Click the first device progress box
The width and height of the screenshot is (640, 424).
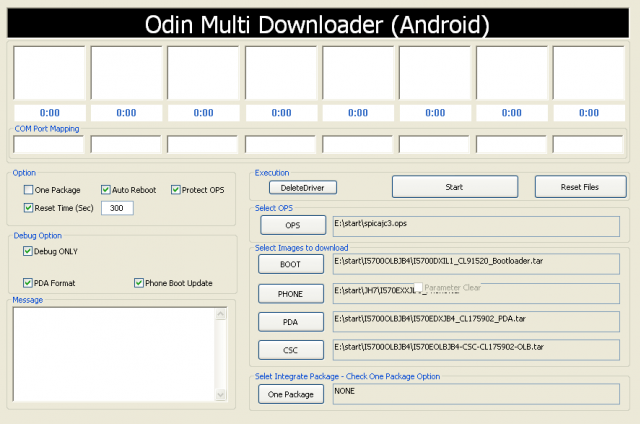(49, 73)
